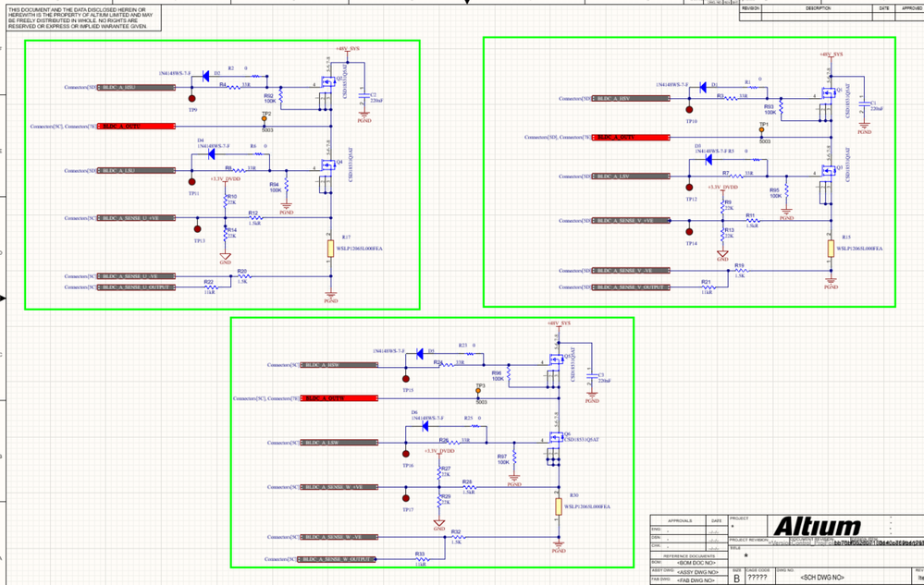The width and height of the screenshot is (924, 585).
Task: Select resistor R10 22K
Action: click(225, 201)
